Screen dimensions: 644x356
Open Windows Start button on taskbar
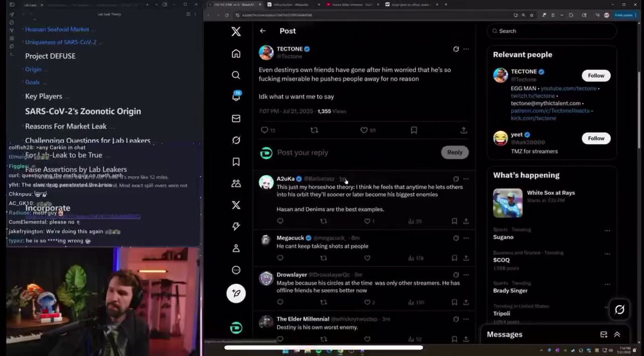(x=285, y=352)
